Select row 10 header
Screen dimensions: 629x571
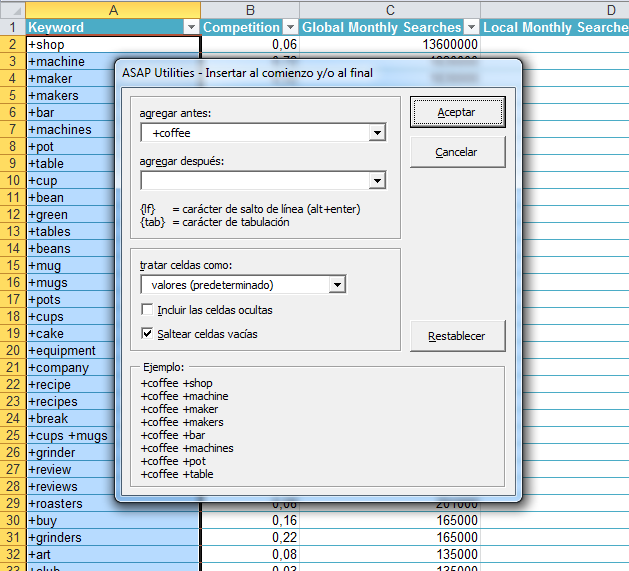click(13, 180)
